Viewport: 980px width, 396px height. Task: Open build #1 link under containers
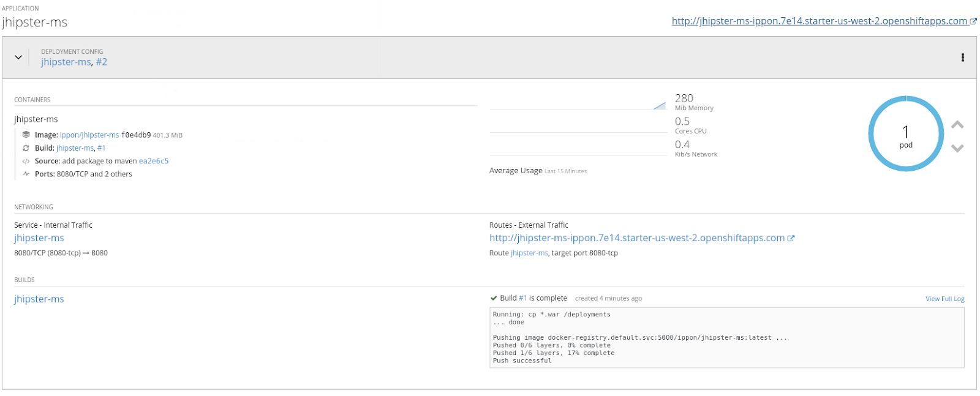(x=102, y=148)
